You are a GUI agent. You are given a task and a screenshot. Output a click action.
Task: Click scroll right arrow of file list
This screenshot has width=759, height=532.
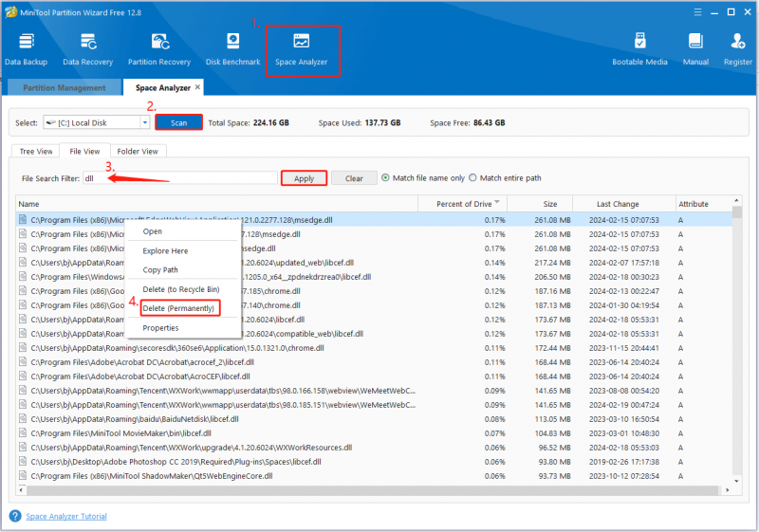[727, 490]
